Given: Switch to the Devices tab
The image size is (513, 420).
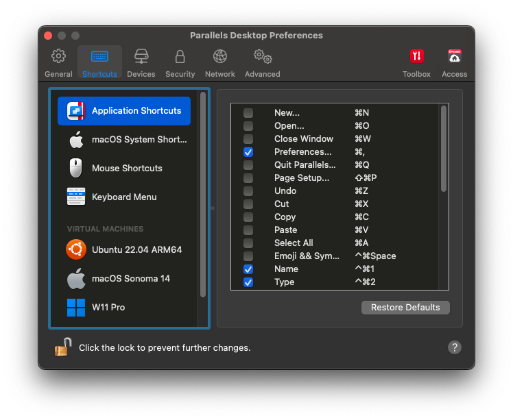Looking at the screenshot, I should pos(141,62).
